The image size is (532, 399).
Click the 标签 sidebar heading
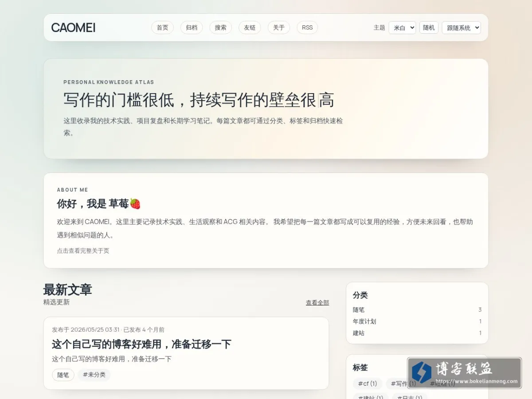(x=360, y=368)
